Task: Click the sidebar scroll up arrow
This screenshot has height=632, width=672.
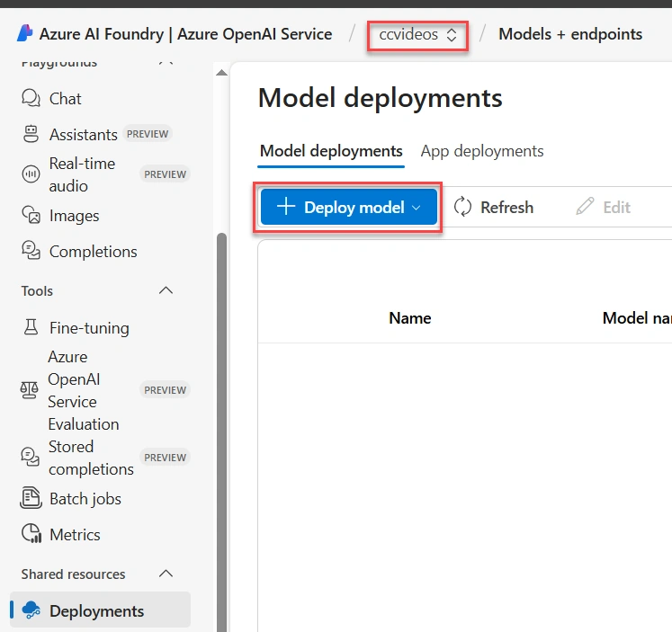Action: pyautogui.click(x=221, y=72)
